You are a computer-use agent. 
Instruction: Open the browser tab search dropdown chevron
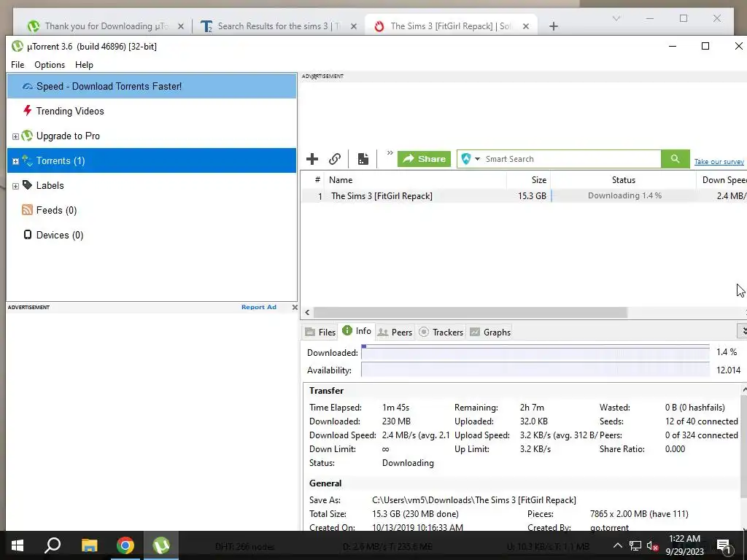click(x=616, y=18)
